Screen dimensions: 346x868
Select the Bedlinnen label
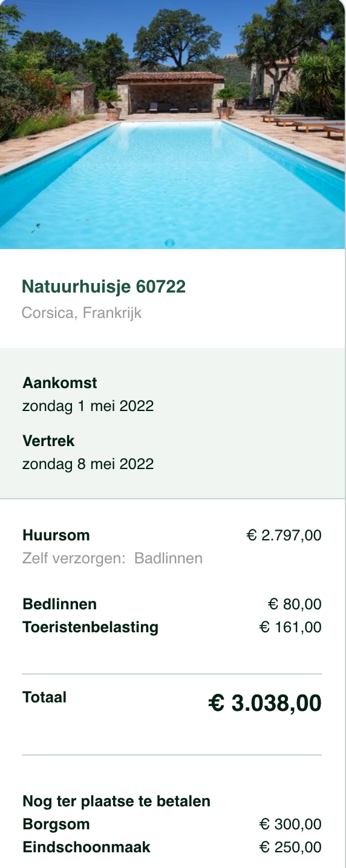[59, 604]
